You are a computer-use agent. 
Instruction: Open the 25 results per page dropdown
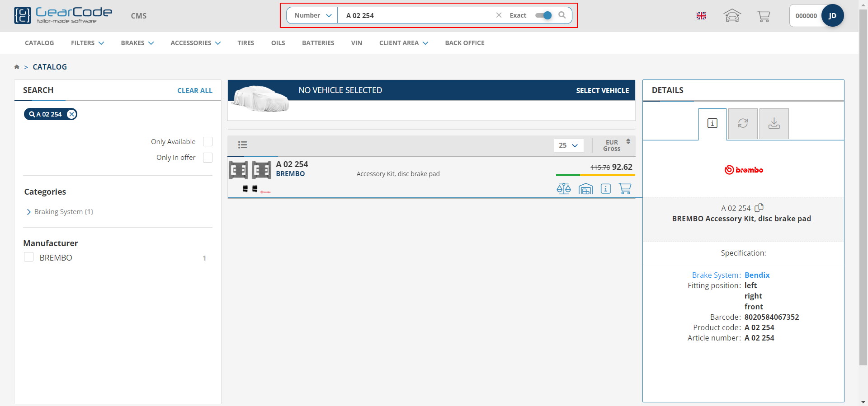568,145
